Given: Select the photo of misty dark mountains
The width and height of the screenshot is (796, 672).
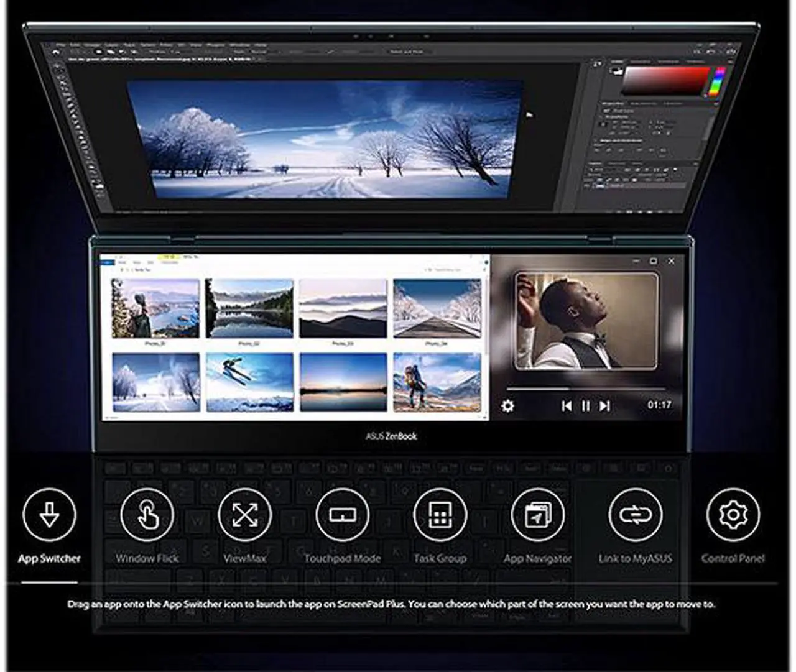Looking at the screenshot, I should coord(343,308).
